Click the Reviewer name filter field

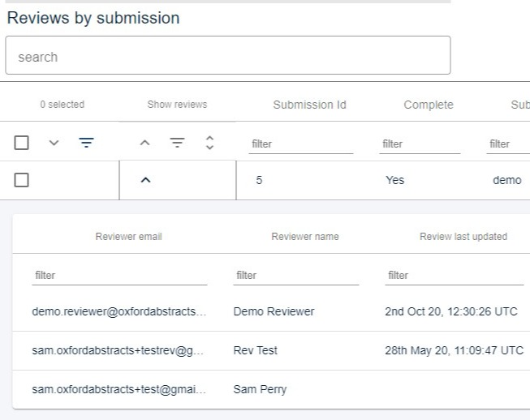tap(295, 276)
